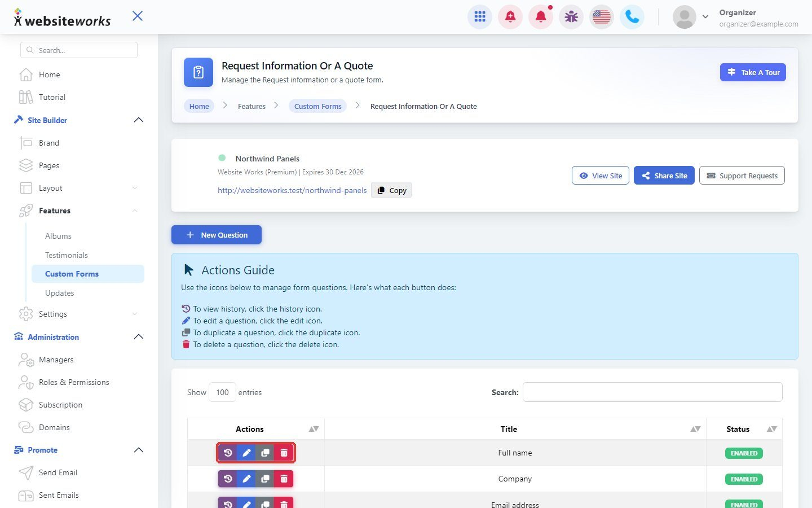Open Testimonials in Features menu

(67, 255)
